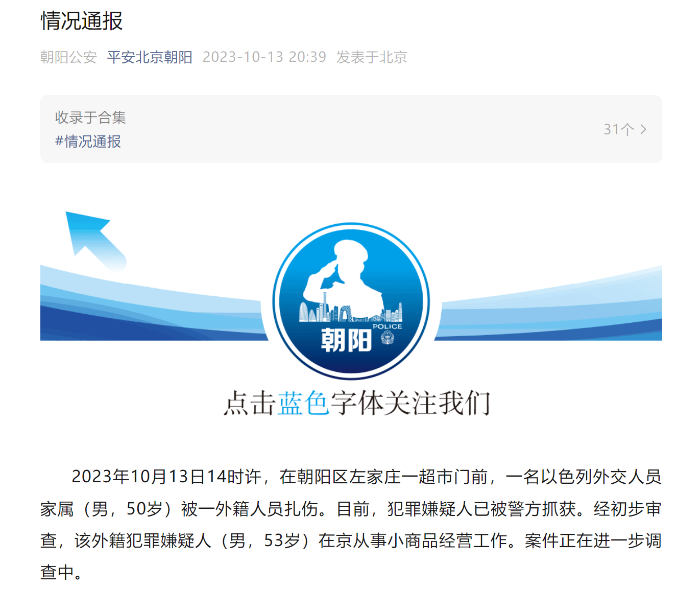
Task: Open the 平安北京朝阳 account link
Action: point(150,57)
